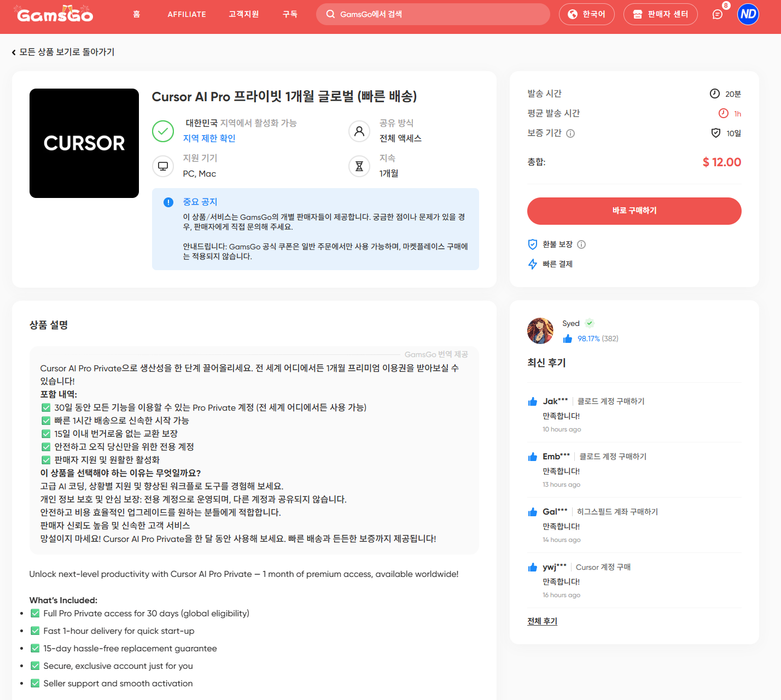Click the 10 hours ago timestamp

(x=562, y=429)
